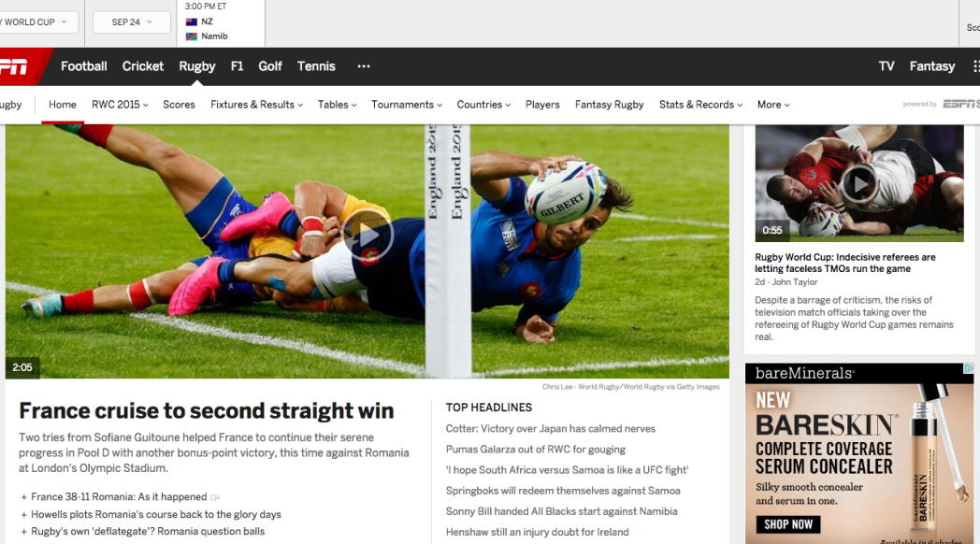Viewport: 980px width, 544px height.
Task: Select the NZ vs Namibia match score card
Action: [222, 23]
